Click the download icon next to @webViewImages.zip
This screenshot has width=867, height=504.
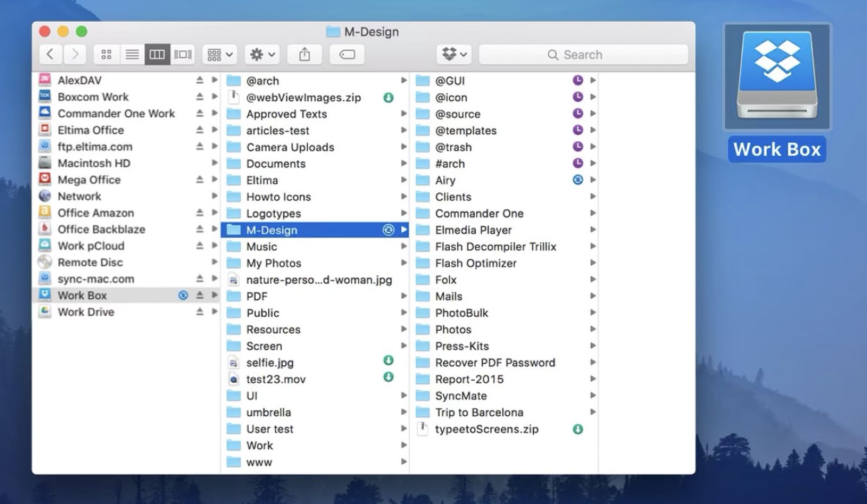click(389, 97)
